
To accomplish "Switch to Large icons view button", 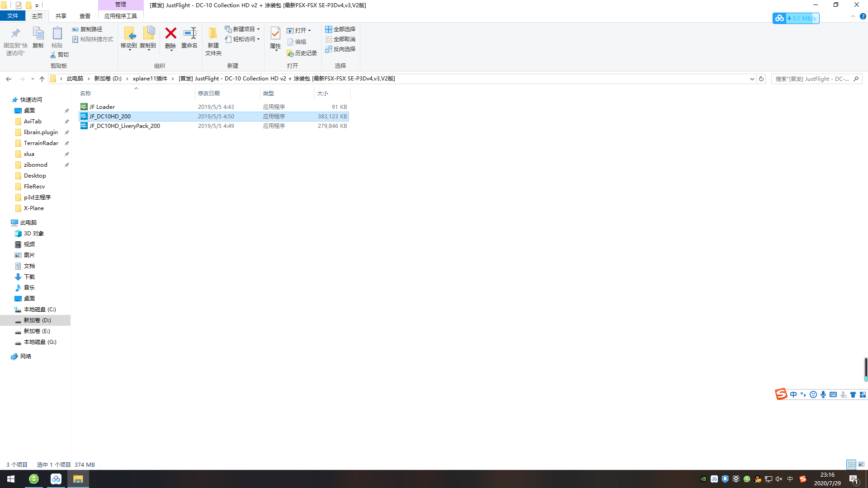I will [861, 465].
